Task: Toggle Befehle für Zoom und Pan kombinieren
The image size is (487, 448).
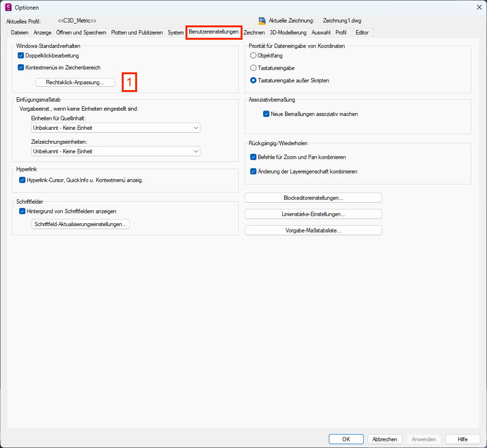Action: click(x=253, y=157)
